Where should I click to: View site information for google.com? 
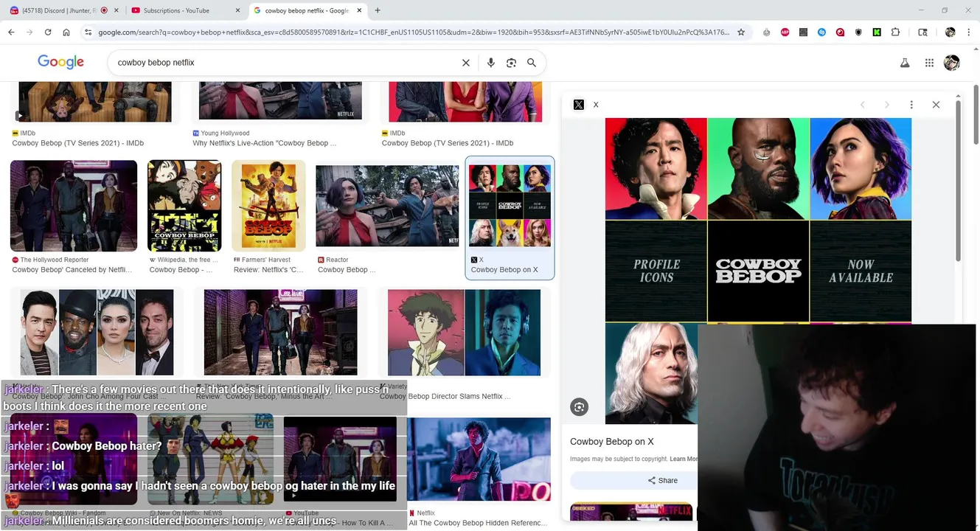[x=88, y=32]
